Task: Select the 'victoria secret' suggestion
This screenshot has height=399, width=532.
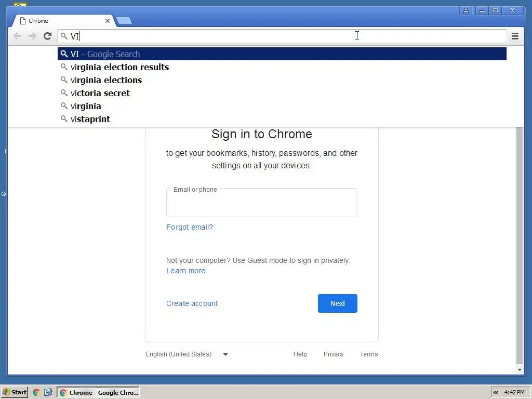Action: point(282,93)
